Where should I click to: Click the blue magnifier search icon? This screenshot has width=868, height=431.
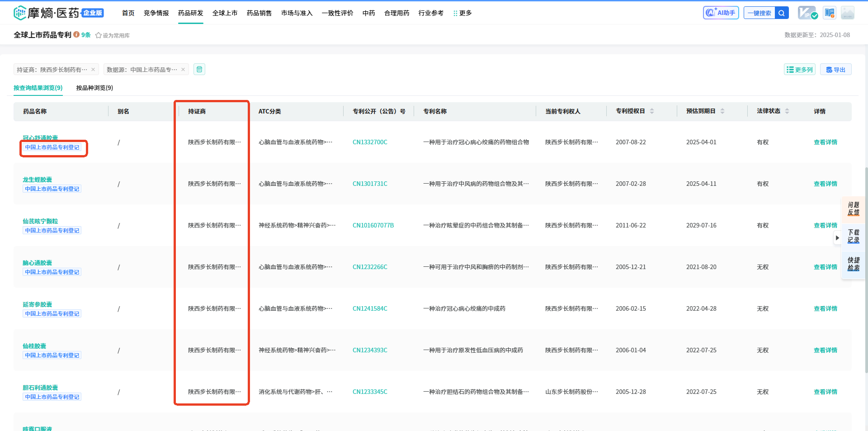pos(782,13)
